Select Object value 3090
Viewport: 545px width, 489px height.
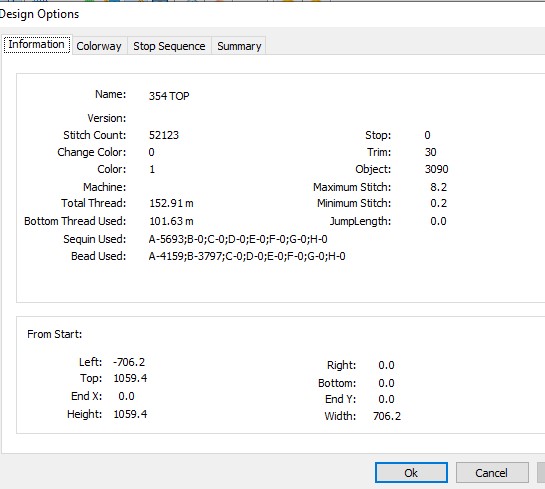tap(437, 169)
